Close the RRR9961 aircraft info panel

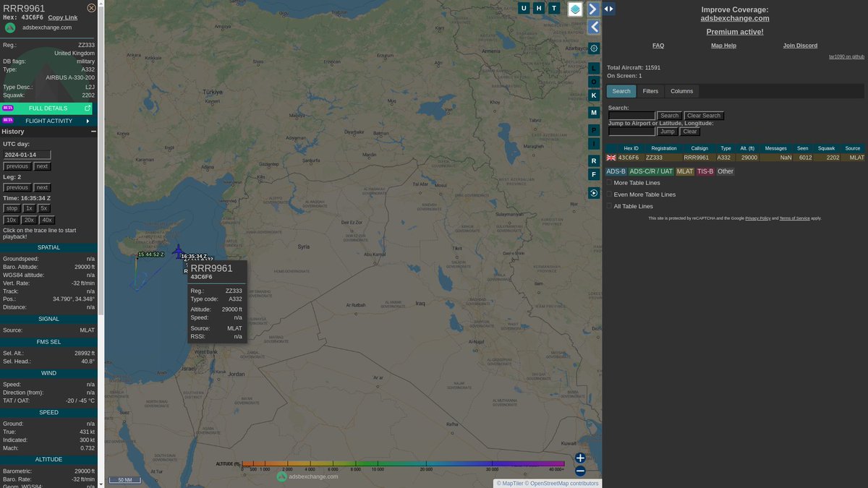tap(91, 8)
